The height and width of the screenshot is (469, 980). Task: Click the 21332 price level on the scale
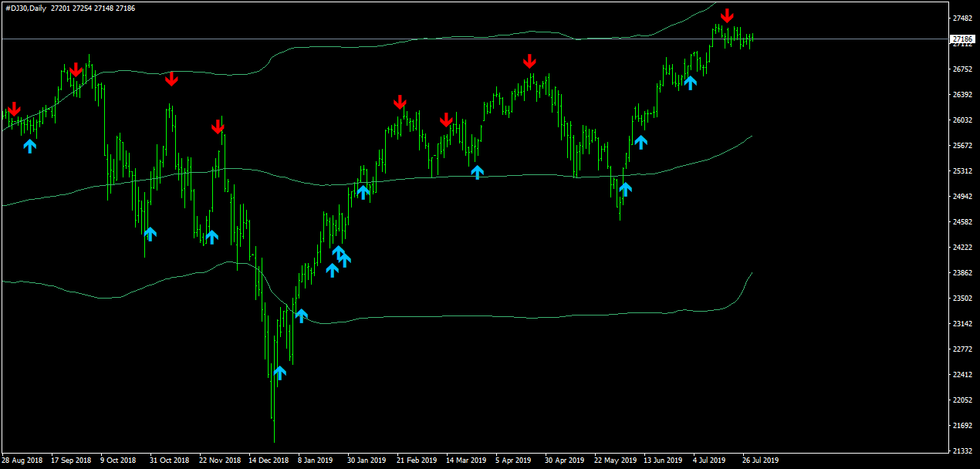961,450
